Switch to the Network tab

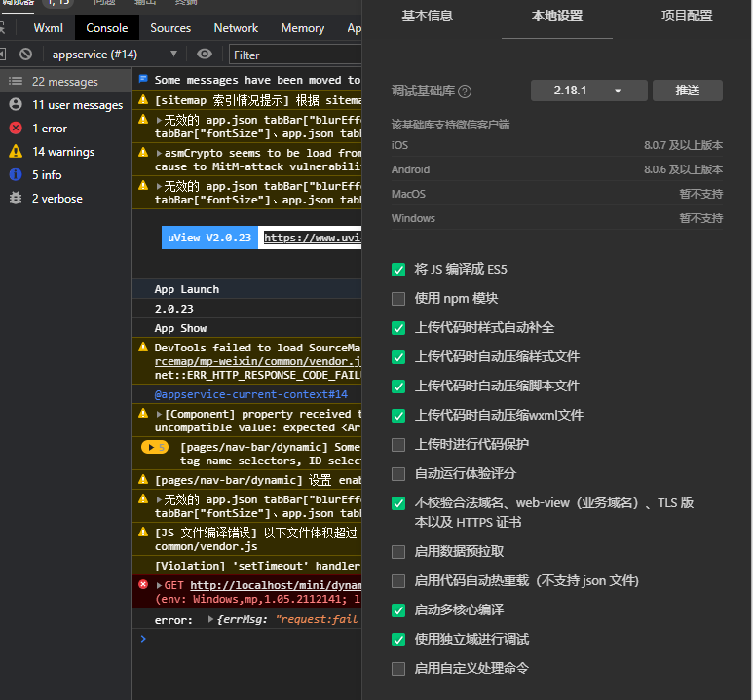[x=236, y=28]
